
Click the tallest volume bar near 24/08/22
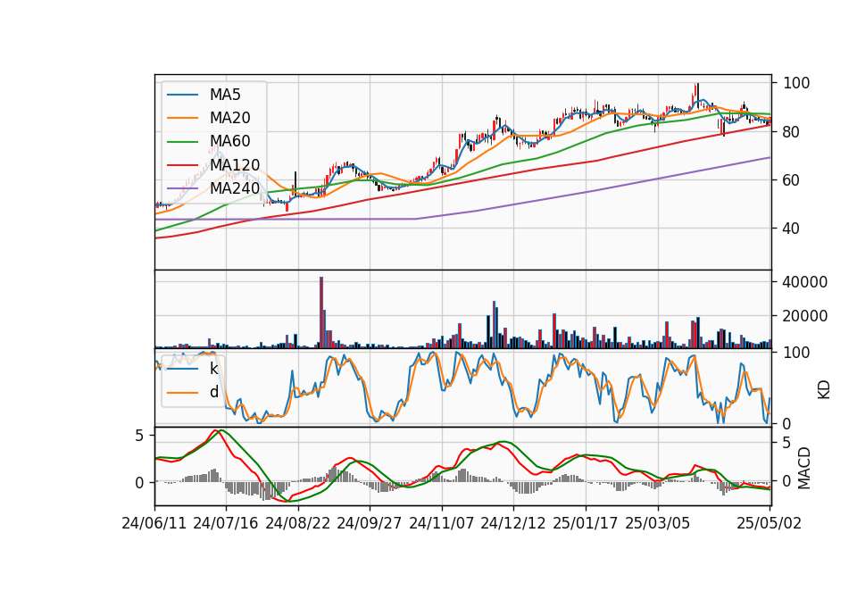pos(321,312)
